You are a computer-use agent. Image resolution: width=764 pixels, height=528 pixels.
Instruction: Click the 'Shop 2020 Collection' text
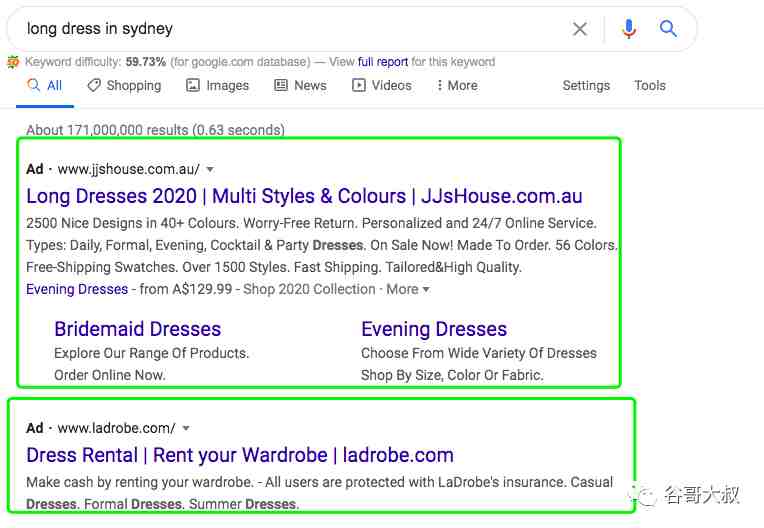point(309,289)
